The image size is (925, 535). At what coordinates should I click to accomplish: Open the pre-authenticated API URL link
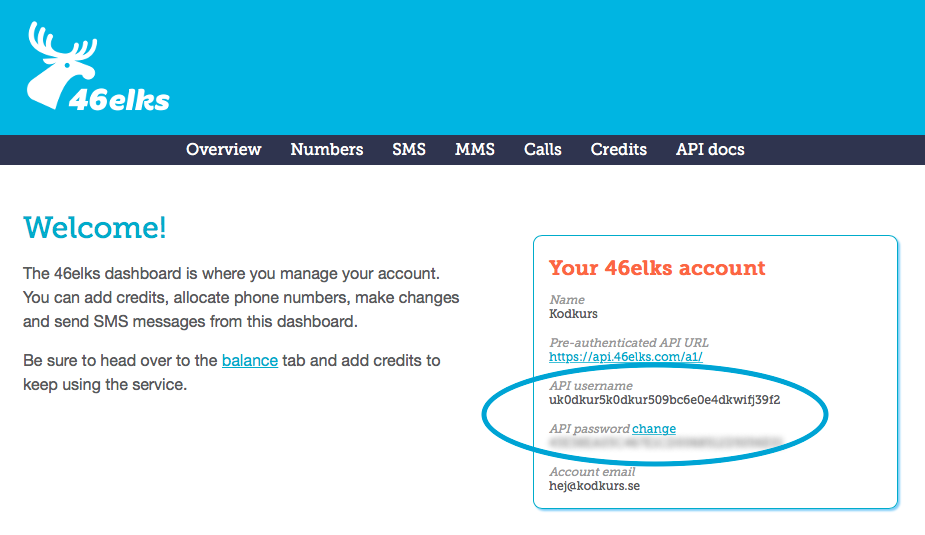pyautogui.click(x=625, y=357)
